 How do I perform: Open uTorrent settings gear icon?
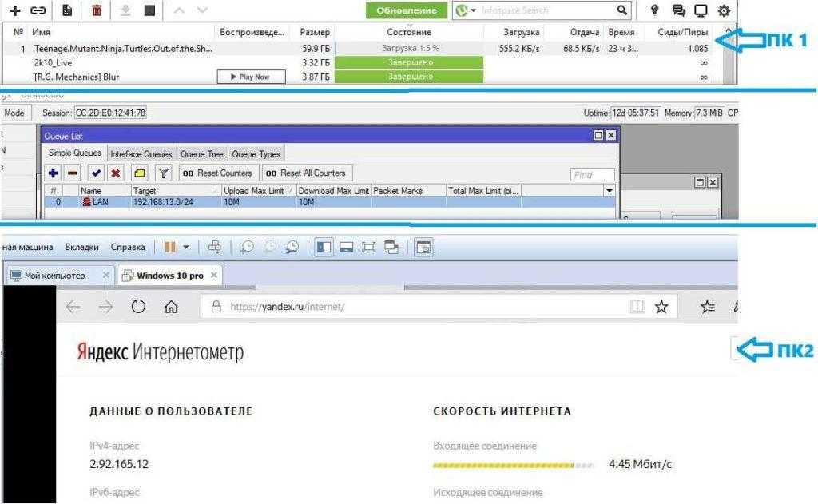(724, 10)
